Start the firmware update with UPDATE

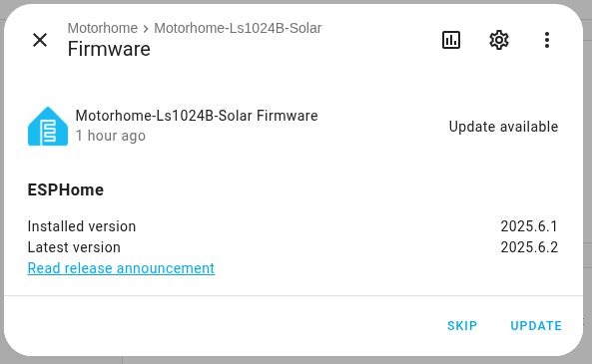click(x=536, y=325)
